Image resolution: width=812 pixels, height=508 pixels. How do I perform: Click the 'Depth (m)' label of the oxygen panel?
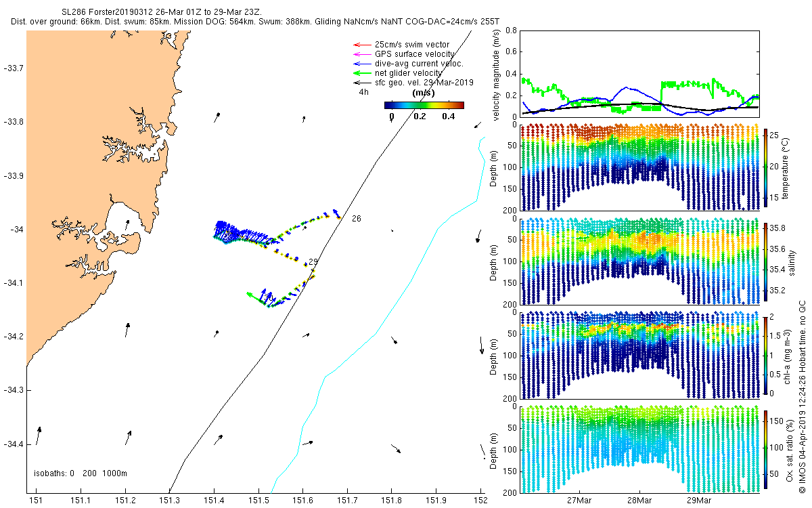[493, 450]
